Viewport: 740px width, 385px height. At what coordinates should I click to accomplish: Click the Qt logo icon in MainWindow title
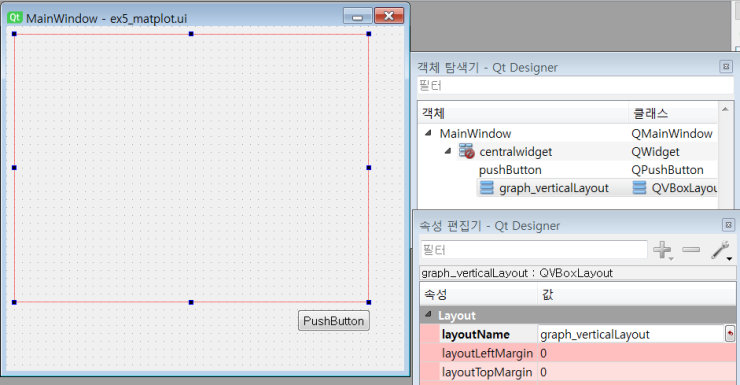click(x=15, y=17)
